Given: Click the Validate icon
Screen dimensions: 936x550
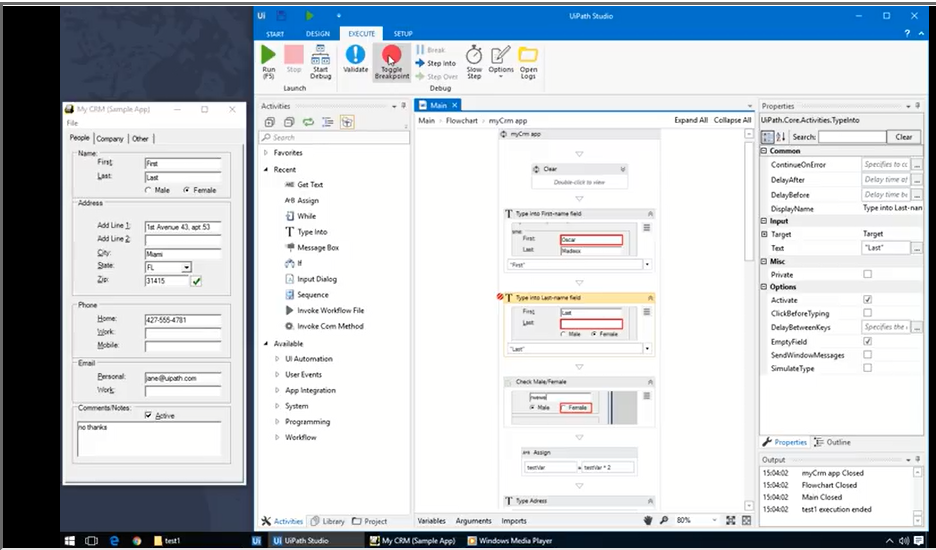Looking at the screenshot, I should (355, 54).
